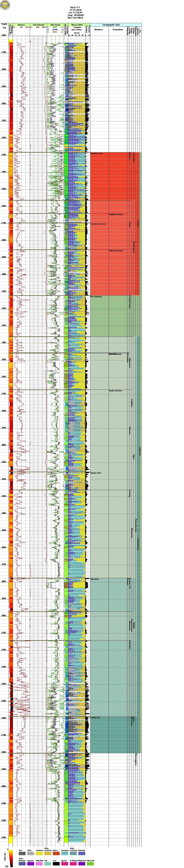The image size is (184, 868).
Task: Select the Computed Rock Column label
Action: pyautogui.click(x=77, y=29)
